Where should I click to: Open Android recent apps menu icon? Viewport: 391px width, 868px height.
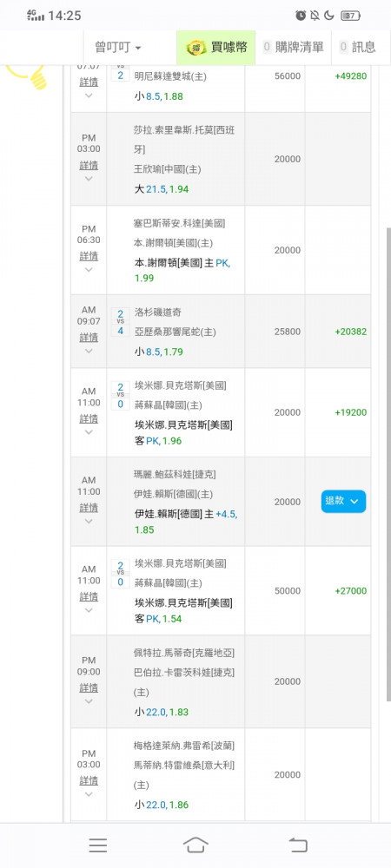pyautogui.click(x=98, y=845)
